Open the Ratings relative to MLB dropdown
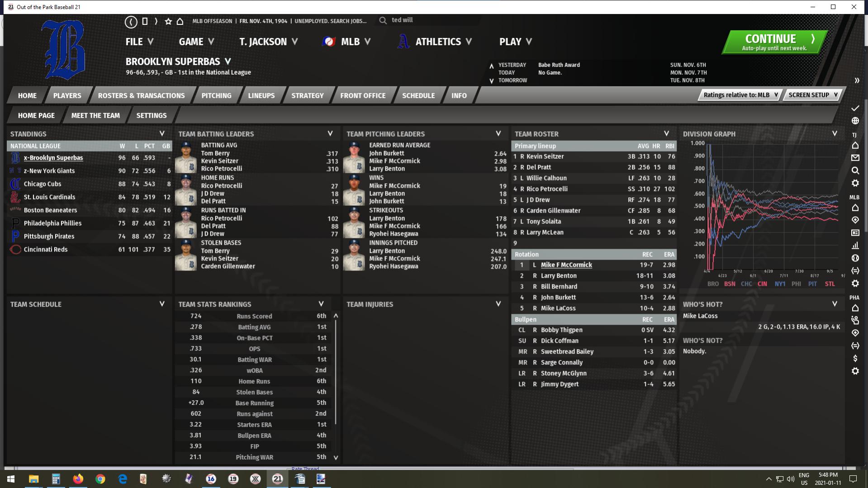The width and height of the screenshot is (868, 488). [x=740, y=95]
